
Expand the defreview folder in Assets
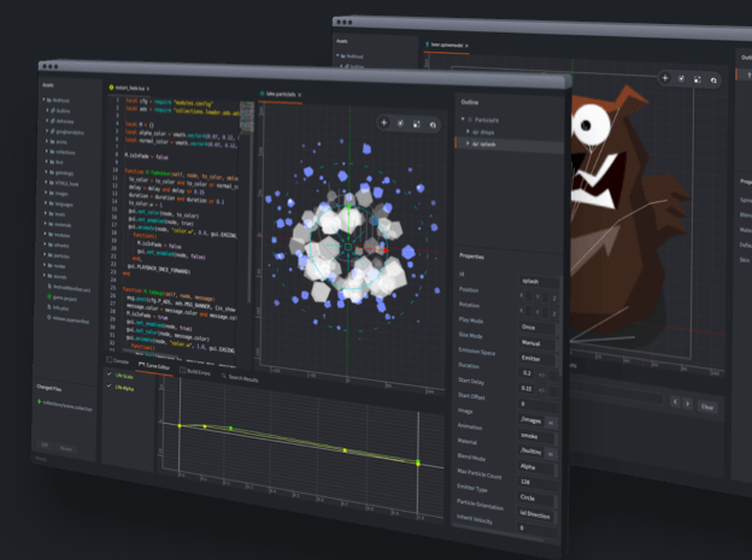point(47,120)
